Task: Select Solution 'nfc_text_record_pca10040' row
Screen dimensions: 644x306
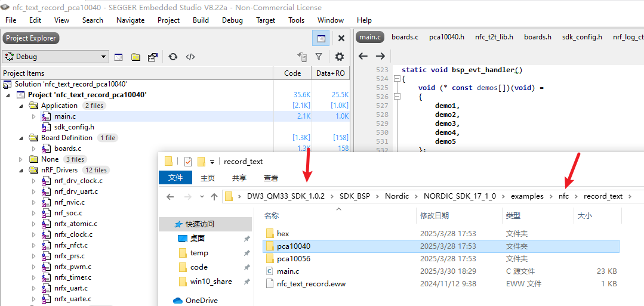Action: (70, 84)
